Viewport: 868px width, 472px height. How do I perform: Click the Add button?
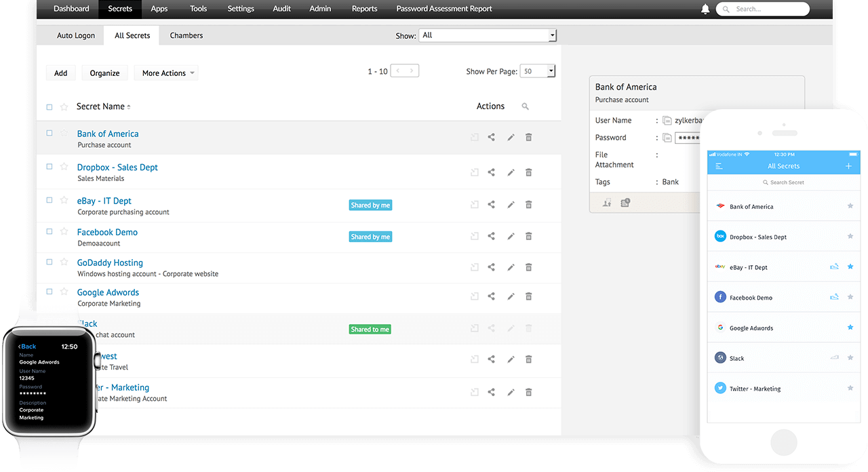[x=61, y=73]
